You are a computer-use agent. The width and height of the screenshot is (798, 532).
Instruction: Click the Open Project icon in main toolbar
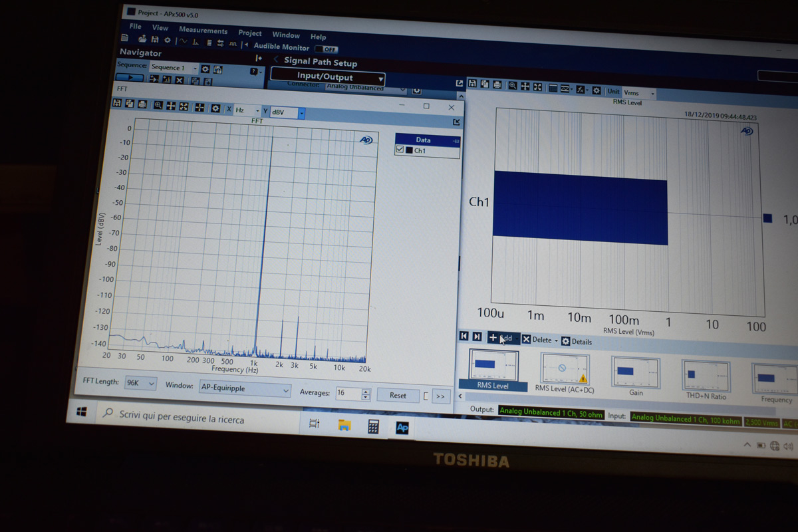coord(142,39)
